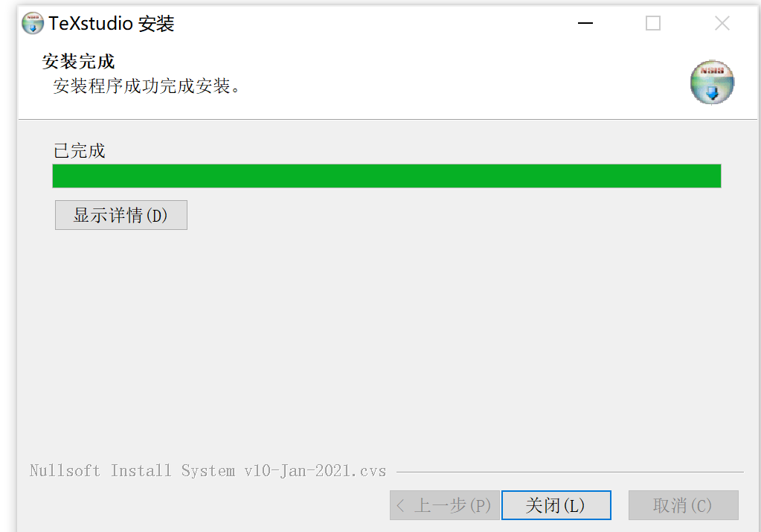Click the completed green progress bar
Image resolution: width=761 pixels, height=532 pixels.
pos(386,176)
